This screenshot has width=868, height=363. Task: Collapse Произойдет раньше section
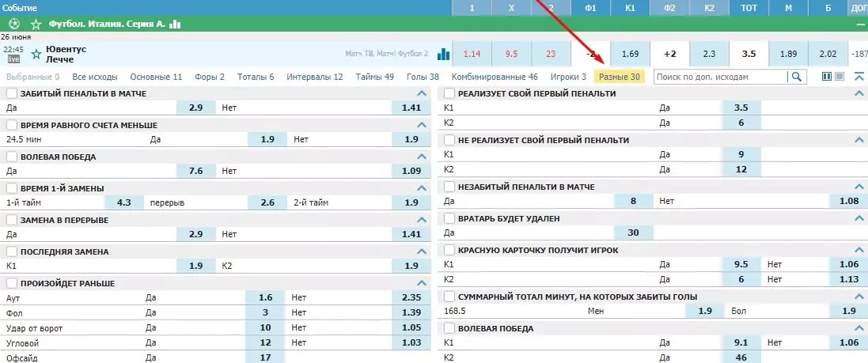point(422,283)
